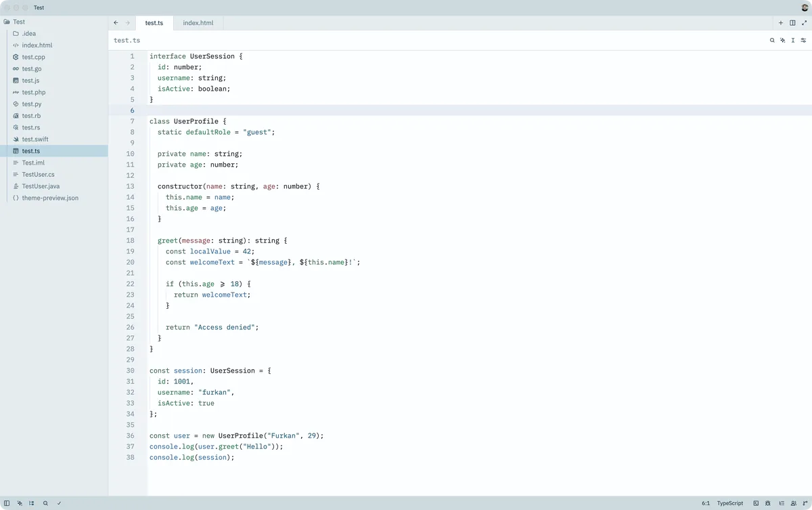This screenshot has width=812, height=510.
Task: Click the "Access denied" return line
Action: pyautogui.click(x=212, y=327)
